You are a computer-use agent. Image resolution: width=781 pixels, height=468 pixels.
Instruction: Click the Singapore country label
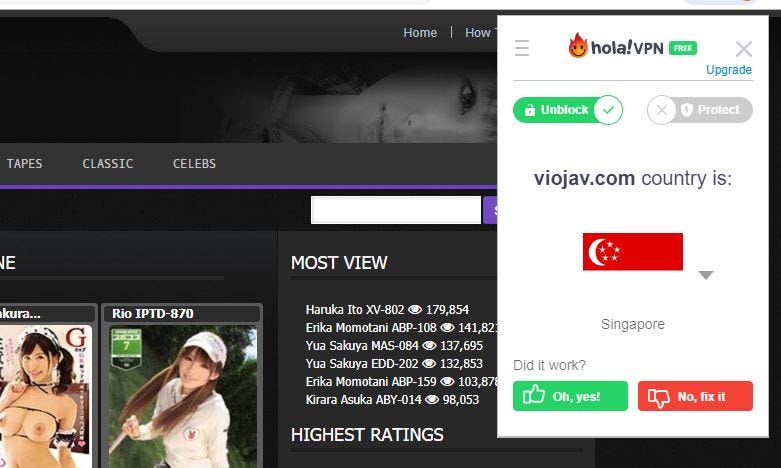[x=633, y=324]
